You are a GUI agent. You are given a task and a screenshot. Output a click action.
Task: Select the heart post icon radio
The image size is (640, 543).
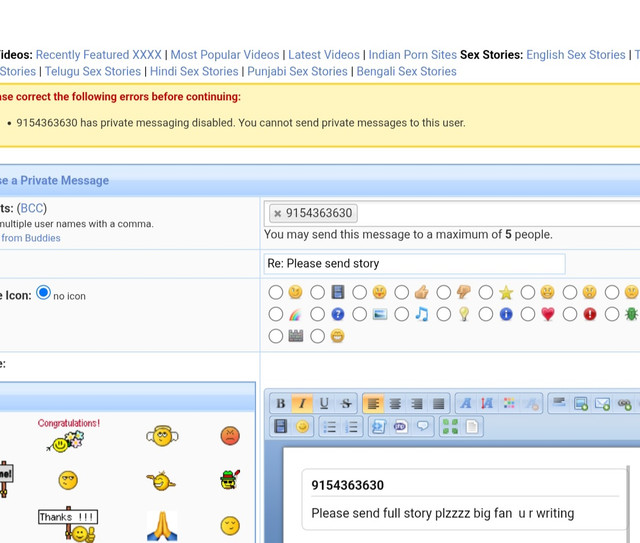tap(528, 314)
